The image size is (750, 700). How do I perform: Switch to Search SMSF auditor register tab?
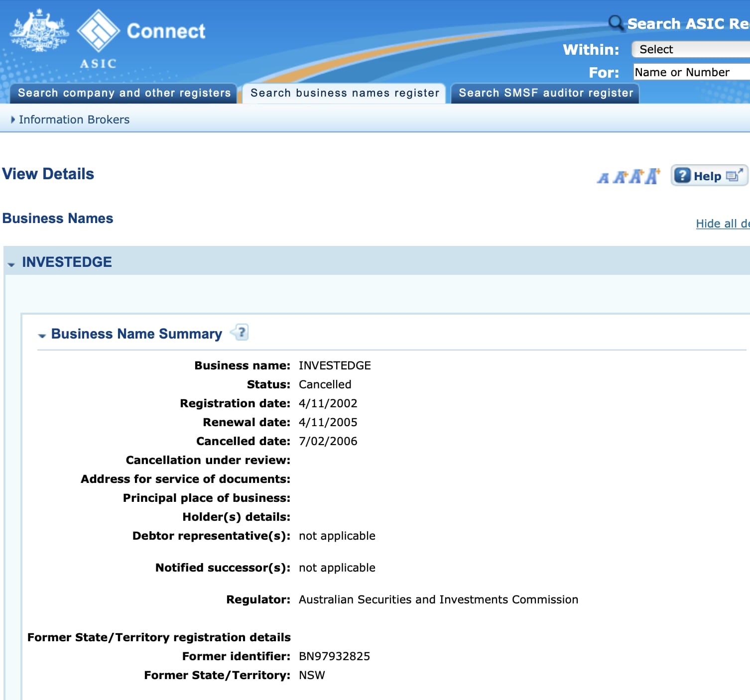click(x=545, y=93)
